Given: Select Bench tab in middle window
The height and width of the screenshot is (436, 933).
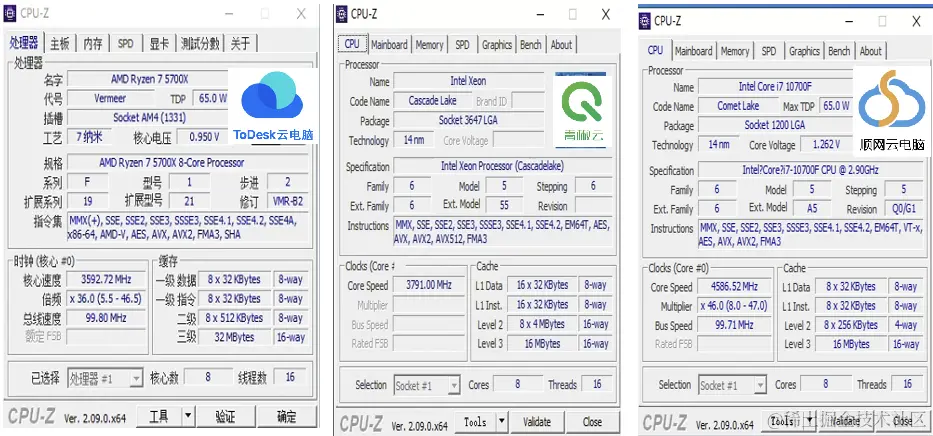Looking at the screenshot, I should [x=531, y=45].
